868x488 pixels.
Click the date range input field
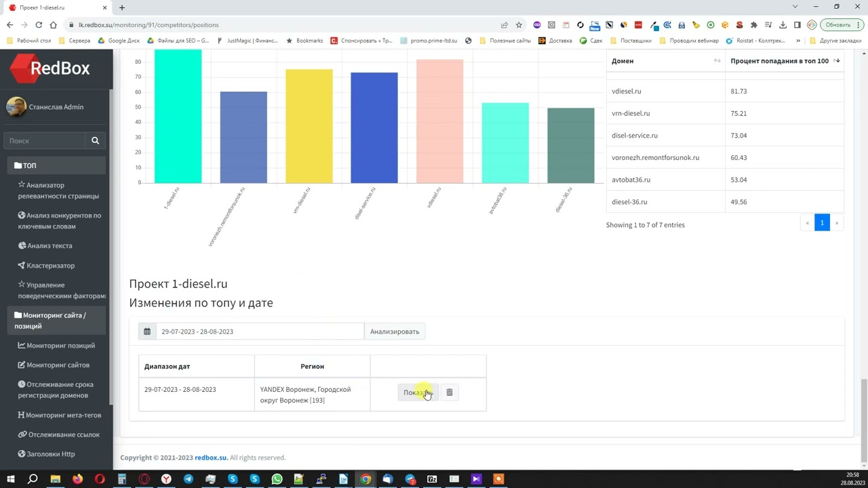[x=260, y=331]
